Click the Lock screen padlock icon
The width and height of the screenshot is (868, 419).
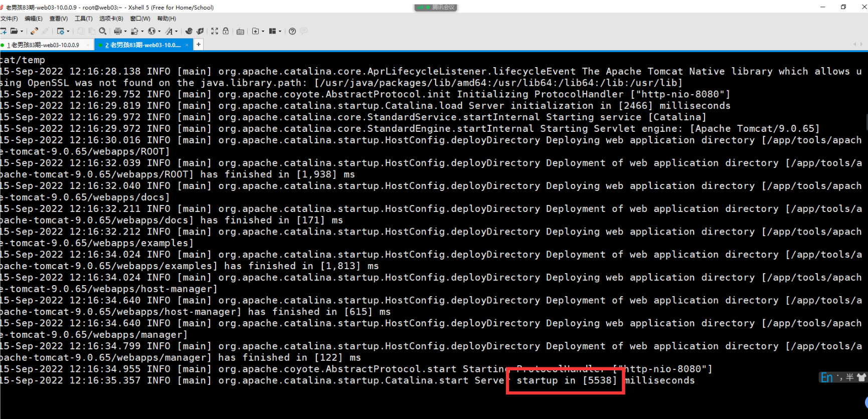coord(226,31)
